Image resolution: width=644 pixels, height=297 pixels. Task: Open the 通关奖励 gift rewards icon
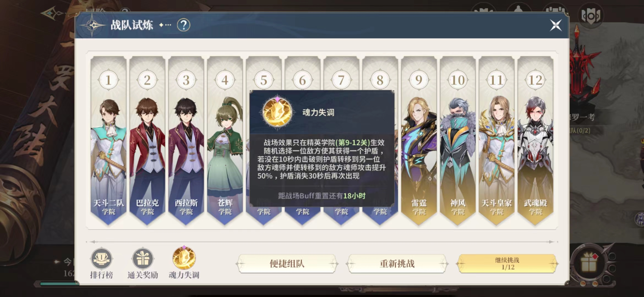pos(143,259)
